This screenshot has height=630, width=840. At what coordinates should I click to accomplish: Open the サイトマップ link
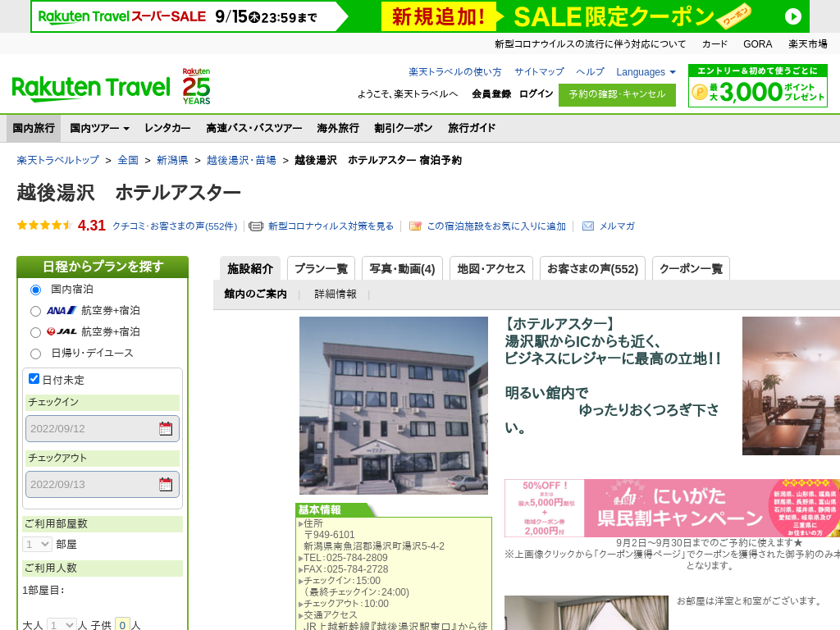[x=539, y=72]
